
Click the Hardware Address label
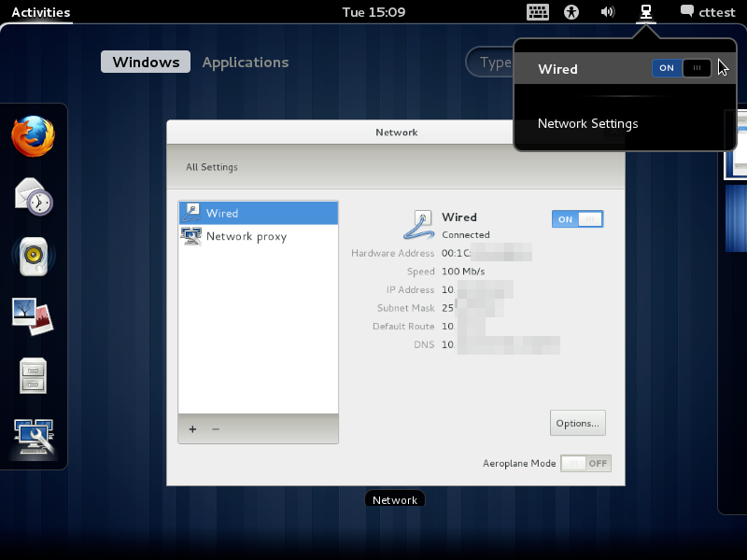392,253
